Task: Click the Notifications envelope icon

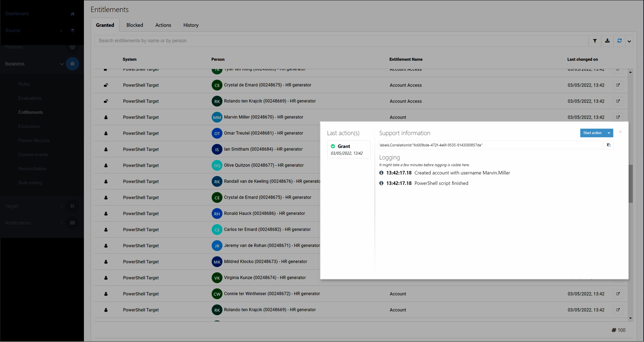Action: point(72,223)
